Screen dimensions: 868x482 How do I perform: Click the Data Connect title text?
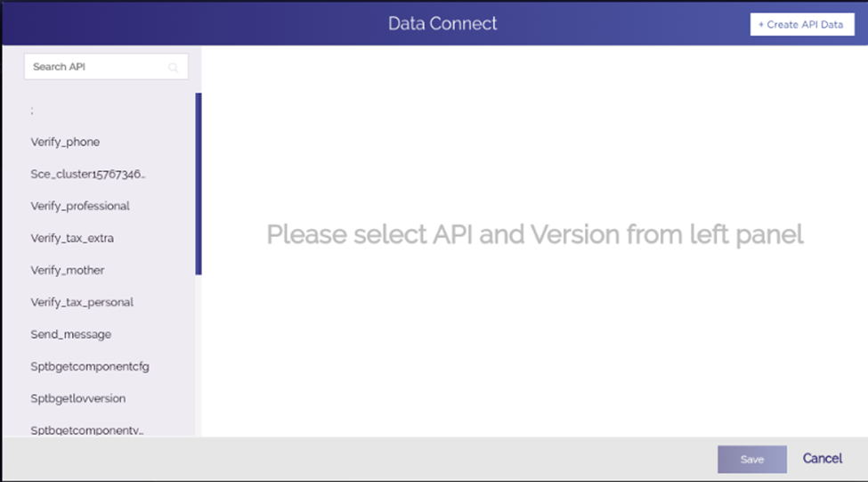442,23
